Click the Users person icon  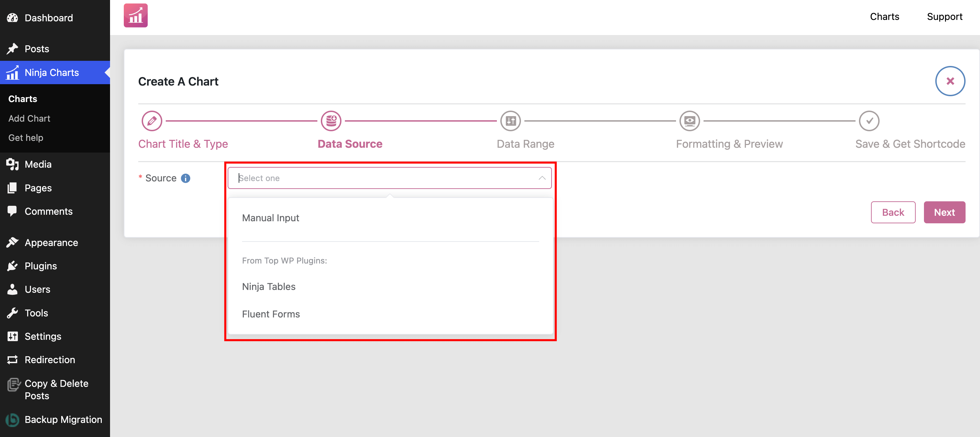click(x=12, y=289)
